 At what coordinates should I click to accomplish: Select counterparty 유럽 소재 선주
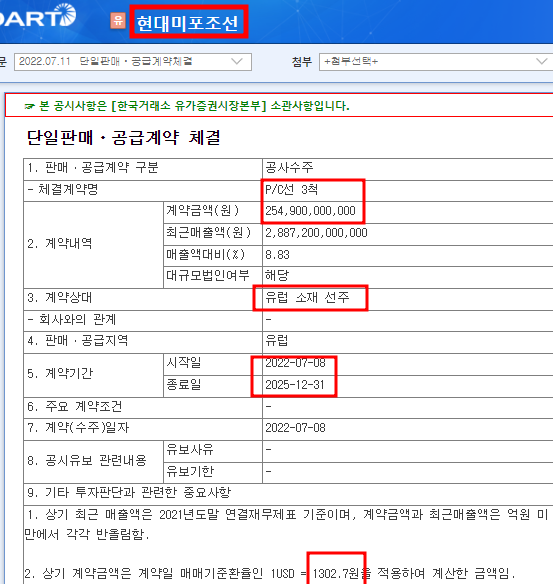[307, 298]
